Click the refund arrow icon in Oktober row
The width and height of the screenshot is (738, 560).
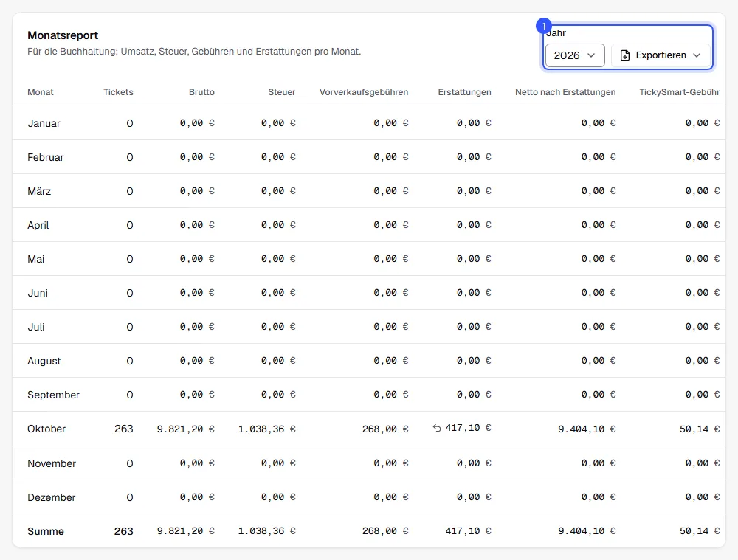437,428
